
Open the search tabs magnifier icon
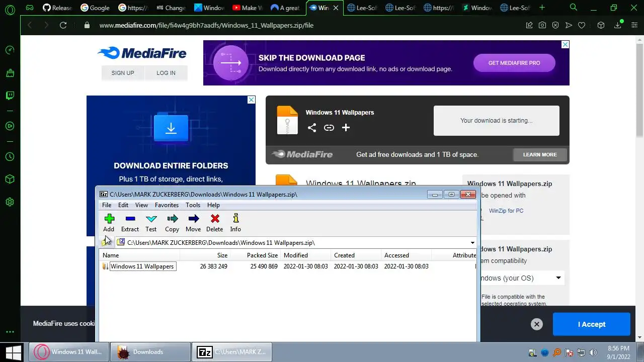point(574,8)
